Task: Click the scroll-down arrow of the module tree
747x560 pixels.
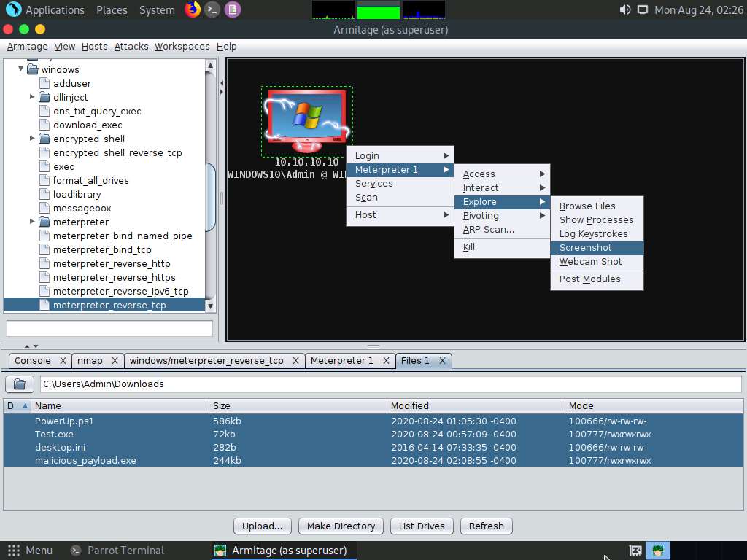Action: click(210, 306)
